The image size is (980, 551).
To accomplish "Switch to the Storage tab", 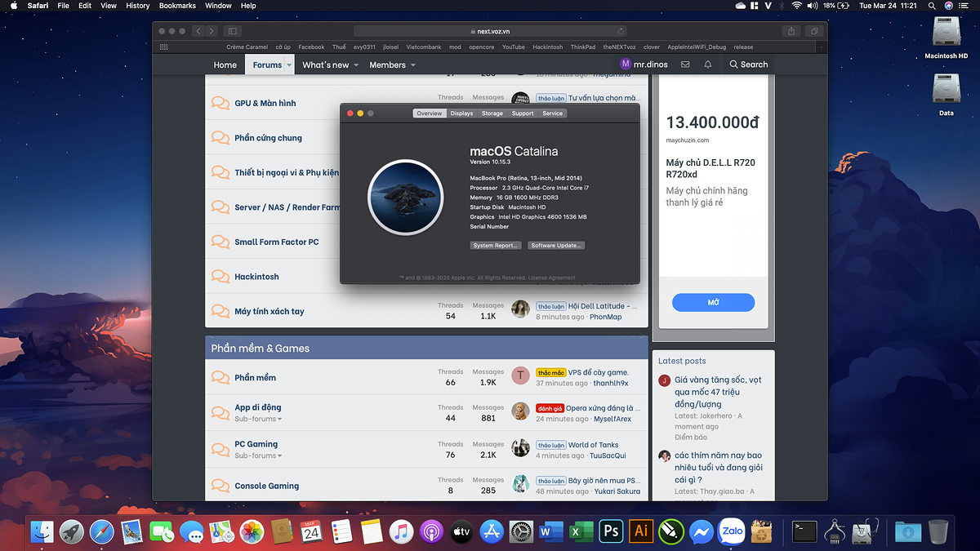I will point(492,113).
